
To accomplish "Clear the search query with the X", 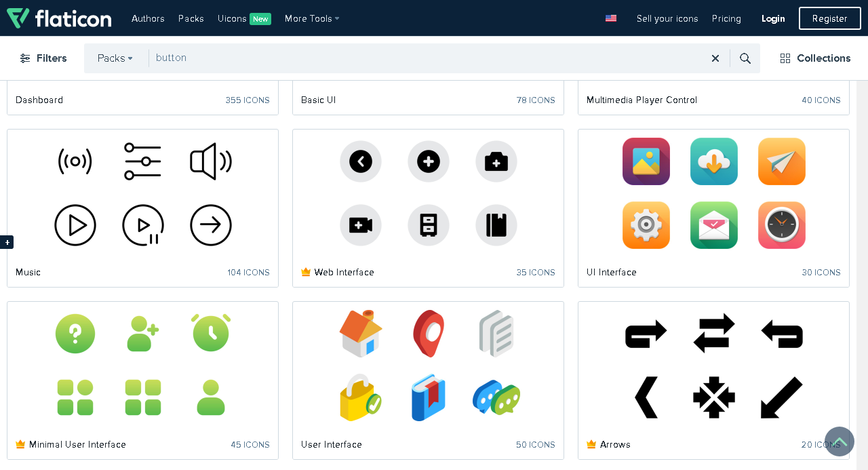I will pyautogui.click(x=715, y=58).
